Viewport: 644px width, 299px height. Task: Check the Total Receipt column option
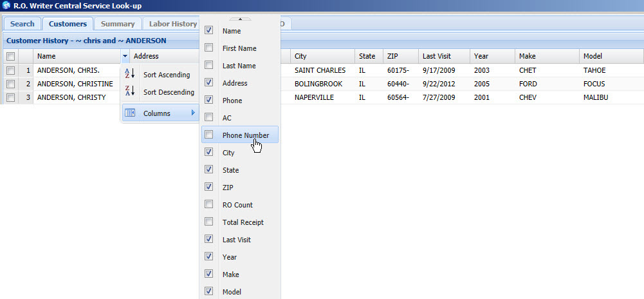208,222
